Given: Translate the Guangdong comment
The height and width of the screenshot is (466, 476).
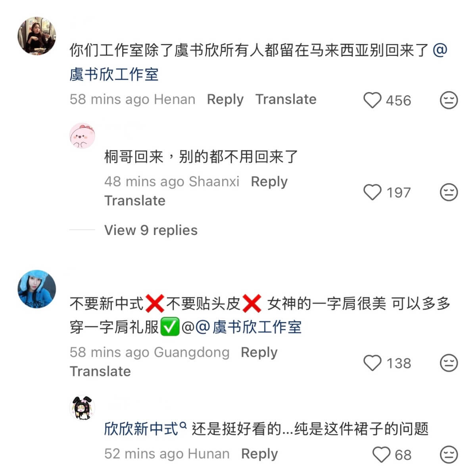Looking at the screenshot, I should (100, 372).
